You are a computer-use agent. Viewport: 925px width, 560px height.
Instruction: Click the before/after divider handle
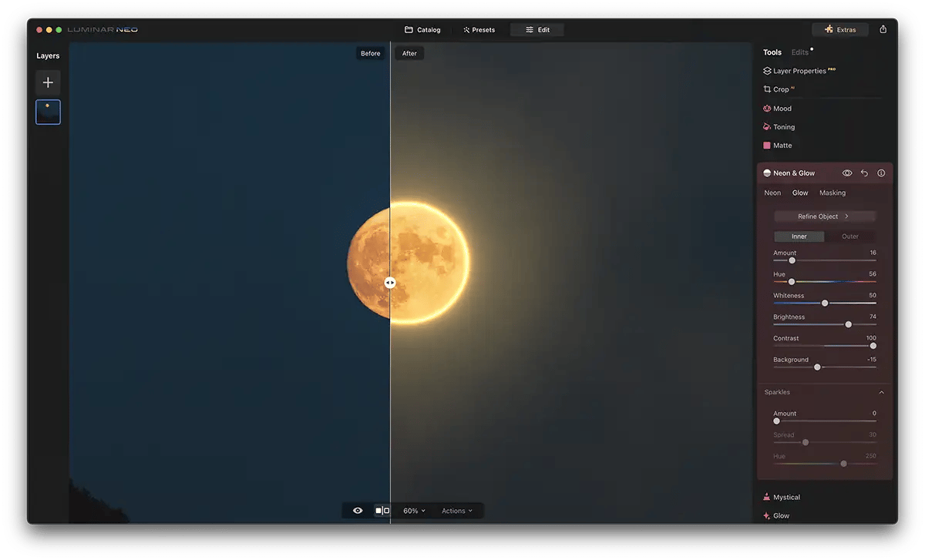coord(390,283)
